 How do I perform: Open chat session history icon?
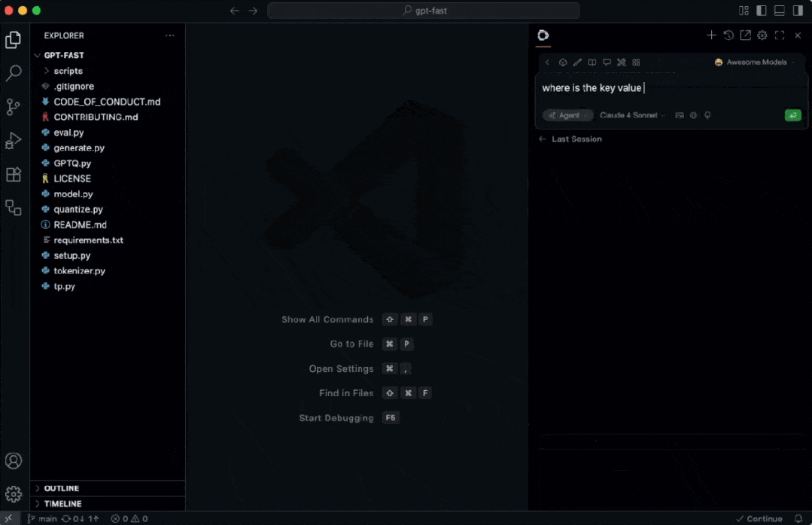(x=728, y=35)
